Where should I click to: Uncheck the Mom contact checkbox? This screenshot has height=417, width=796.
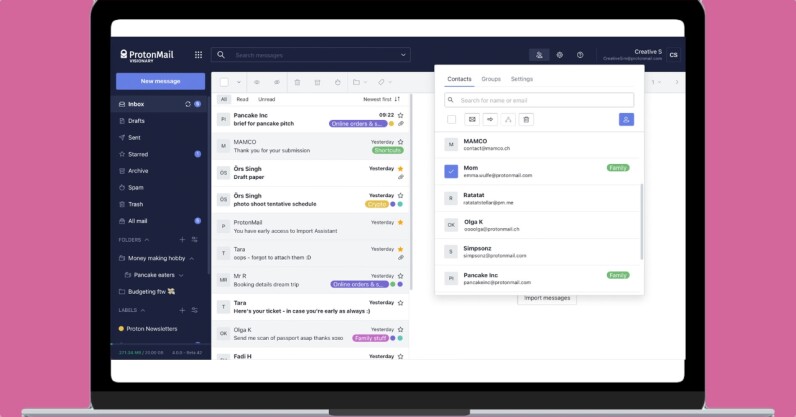click(451, 171)
